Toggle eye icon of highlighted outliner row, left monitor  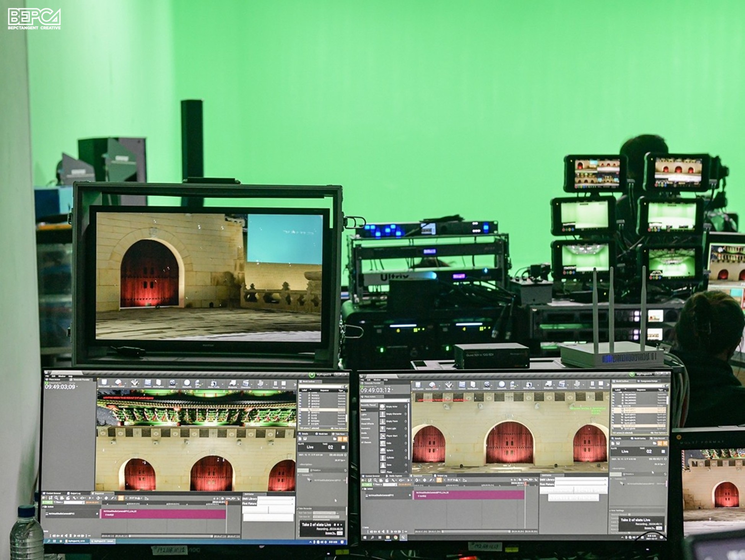300,410
